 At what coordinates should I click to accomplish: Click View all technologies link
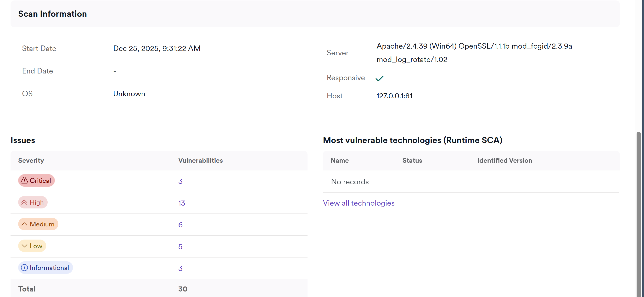click(358, 203)
